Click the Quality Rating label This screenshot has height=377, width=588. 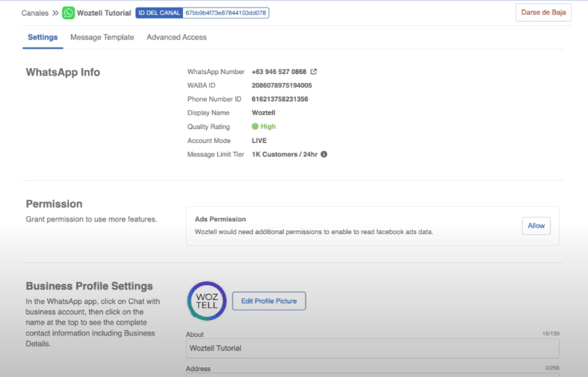tap(208, 127)
